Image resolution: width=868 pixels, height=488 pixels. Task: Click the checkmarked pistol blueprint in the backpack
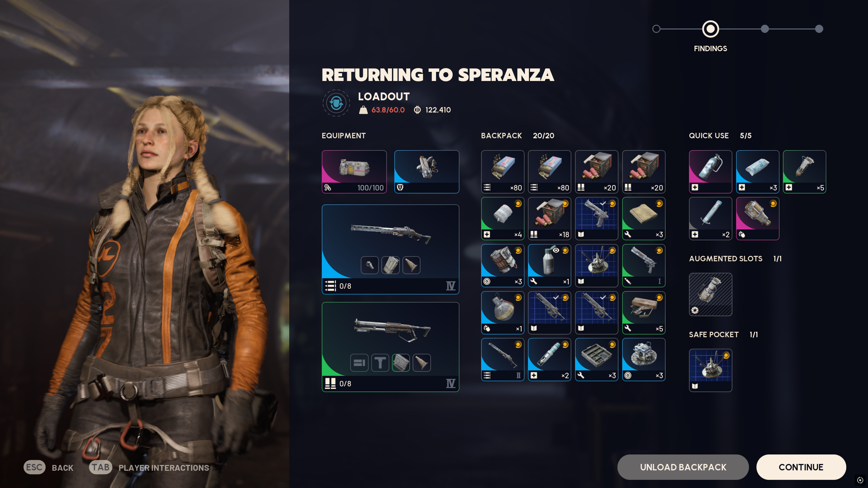point(596,219)
